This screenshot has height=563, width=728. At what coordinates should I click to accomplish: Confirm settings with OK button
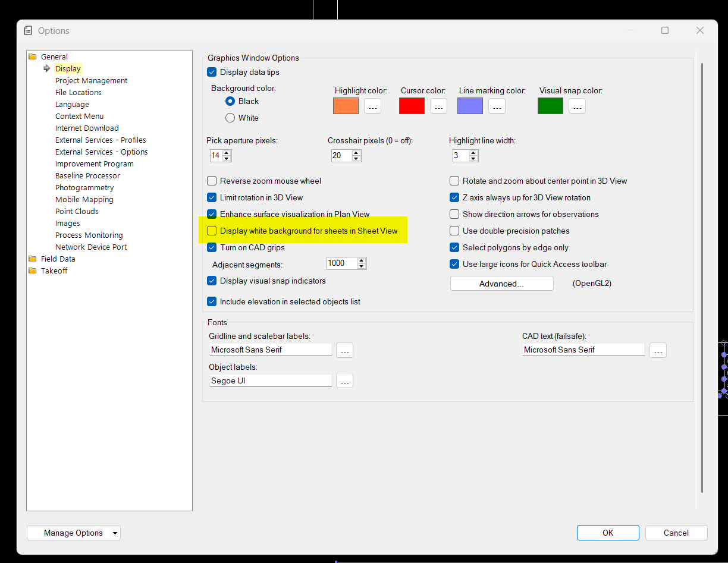tap(607, 533)
